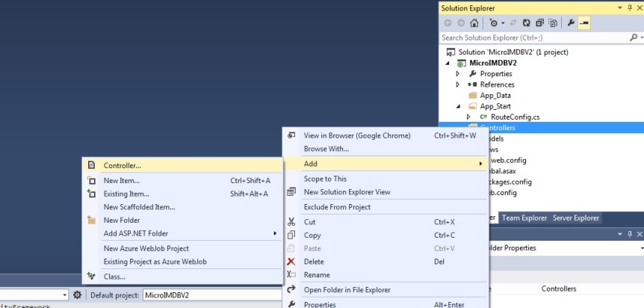Open Properties via the wrench toolbar icon
The width and height of the screenshot is (644, 308).
[x=569, y=22]
